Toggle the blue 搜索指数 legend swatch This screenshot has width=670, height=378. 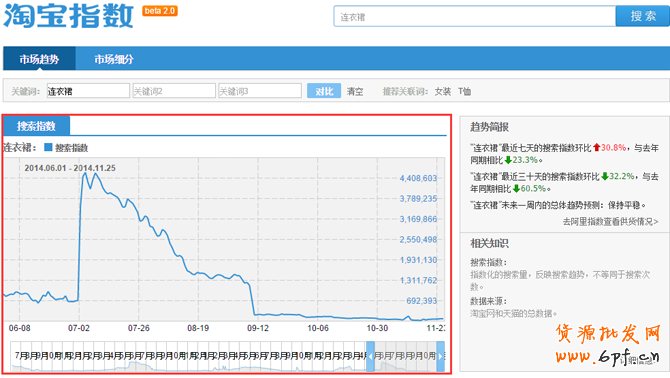tap(48, 147)
